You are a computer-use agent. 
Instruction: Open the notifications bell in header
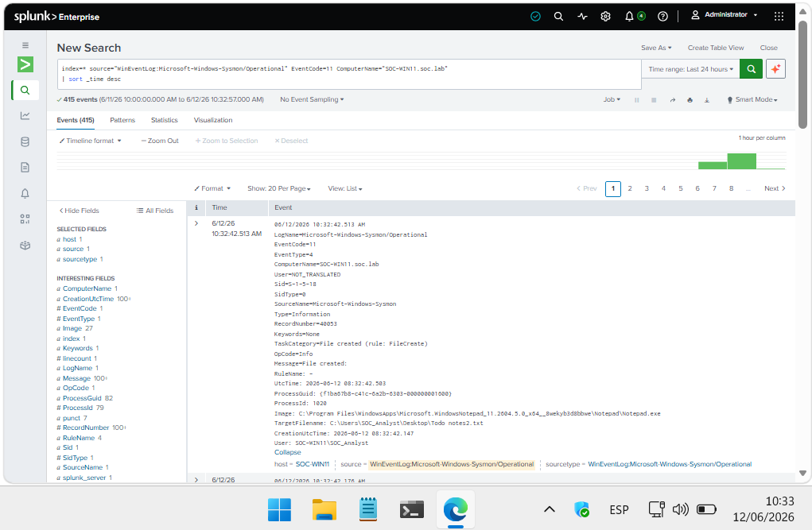tap(629, 17)
